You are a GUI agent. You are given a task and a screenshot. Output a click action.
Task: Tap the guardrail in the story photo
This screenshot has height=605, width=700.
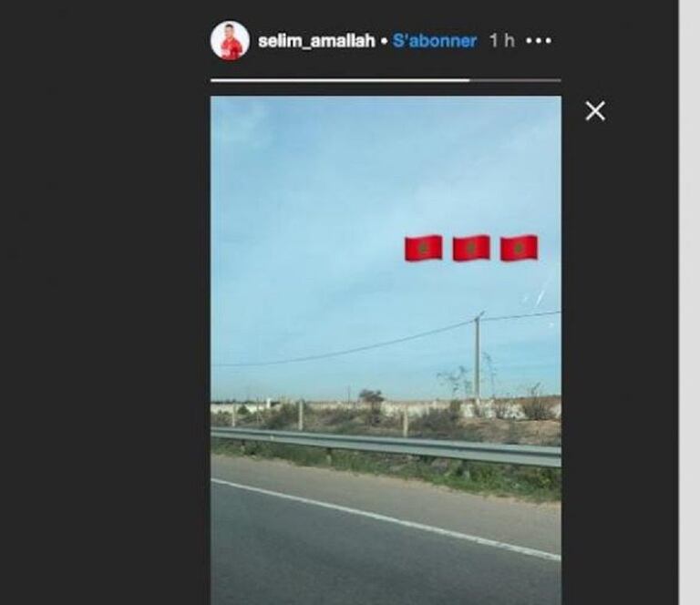point(386,446)
